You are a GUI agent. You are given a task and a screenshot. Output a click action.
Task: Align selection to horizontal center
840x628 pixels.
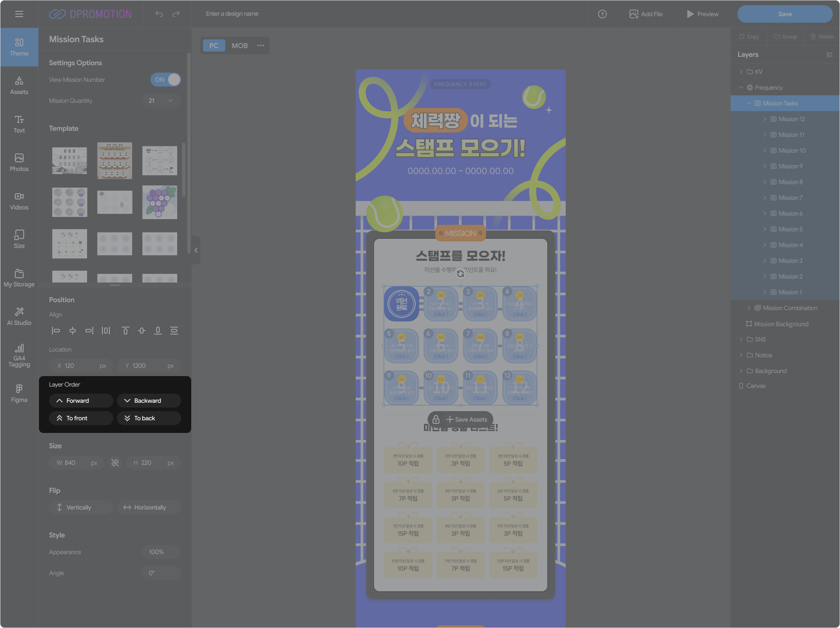tap(73, 331)
